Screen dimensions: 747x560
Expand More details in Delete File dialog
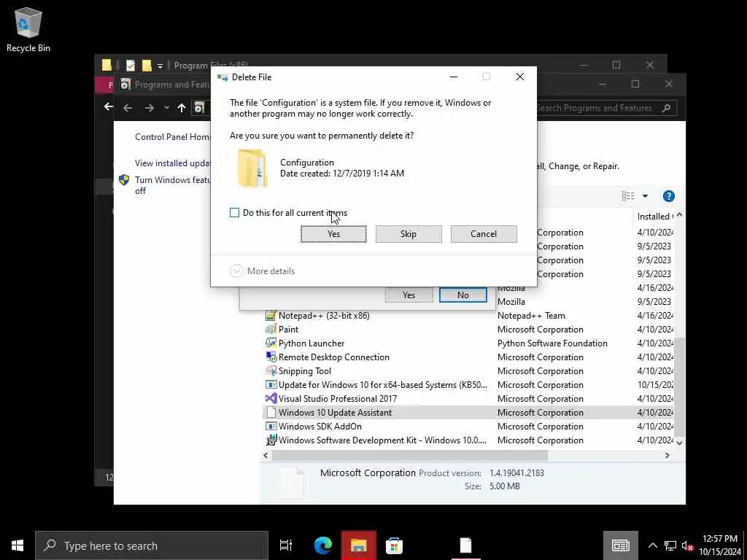tap(263, 271)
